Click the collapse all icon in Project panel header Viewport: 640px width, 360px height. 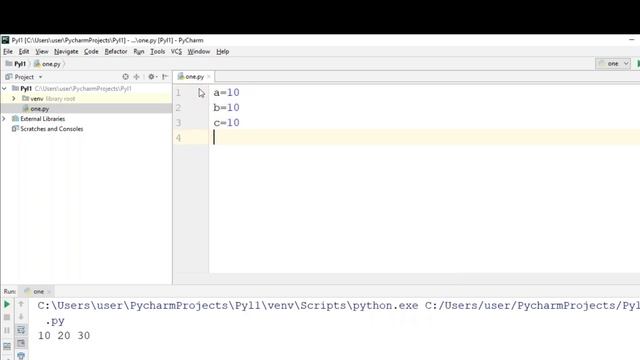point(136,77)
